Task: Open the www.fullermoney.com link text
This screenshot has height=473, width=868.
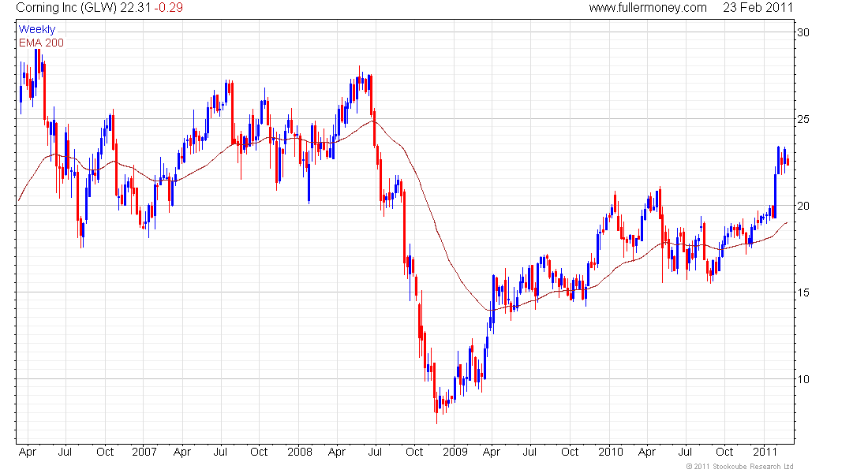Action: click(648, 8)
